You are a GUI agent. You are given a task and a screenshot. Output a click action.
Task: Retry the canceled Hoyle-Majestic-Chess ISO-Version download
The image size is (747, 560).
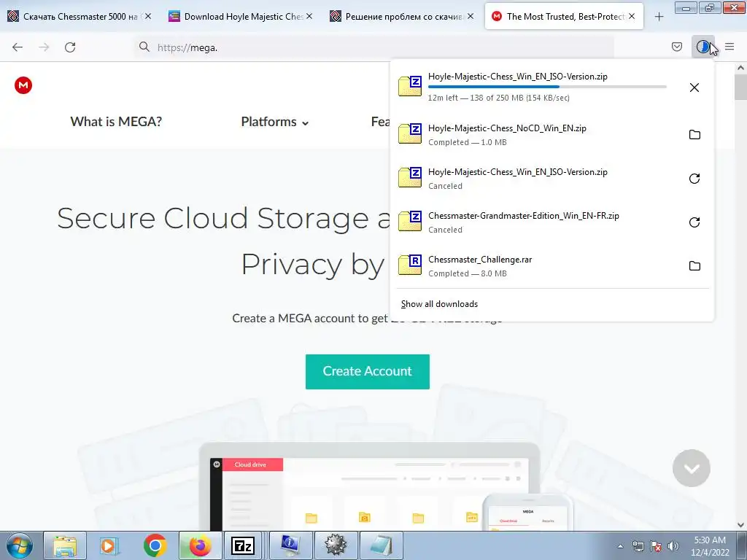pos(694,179)
